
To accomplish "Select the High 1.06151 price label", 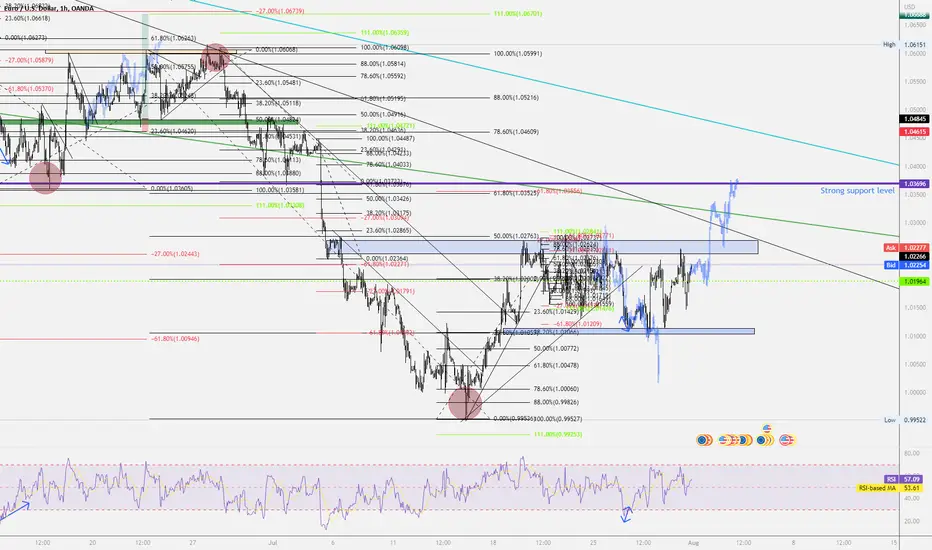I will [x=904, y=45].
